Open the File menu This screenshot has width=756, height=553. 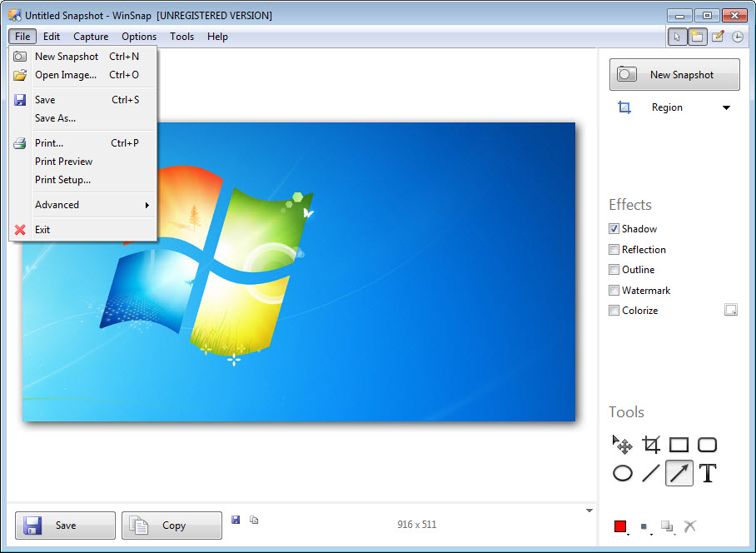tap(22, 37)
